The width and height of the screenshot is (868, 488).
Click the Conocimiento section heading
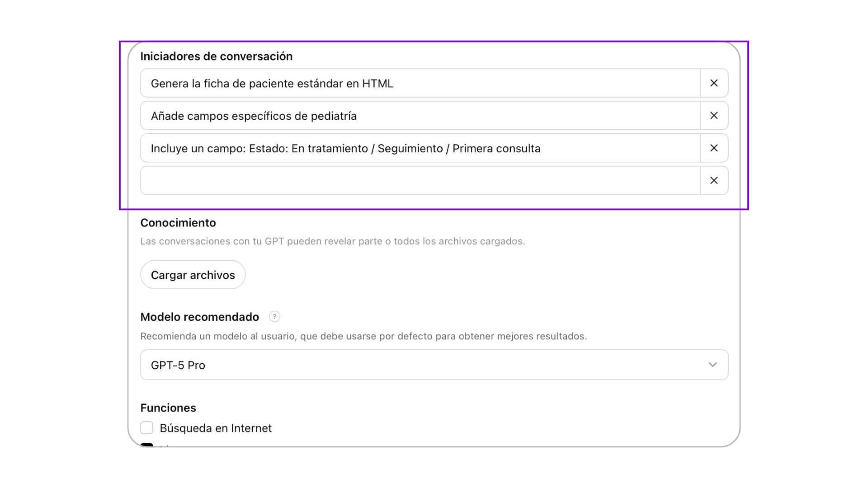[178, 223]
